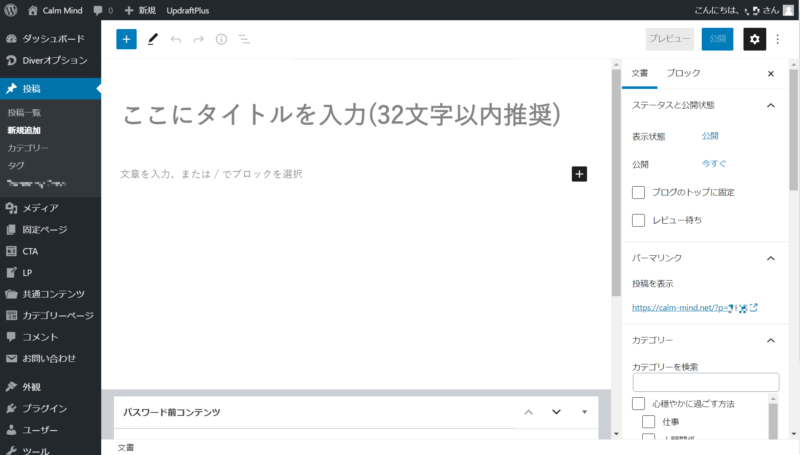Viewport: 800px width, 455px height.
Task: Select the pencil edit tools icon
Action: 153,39
